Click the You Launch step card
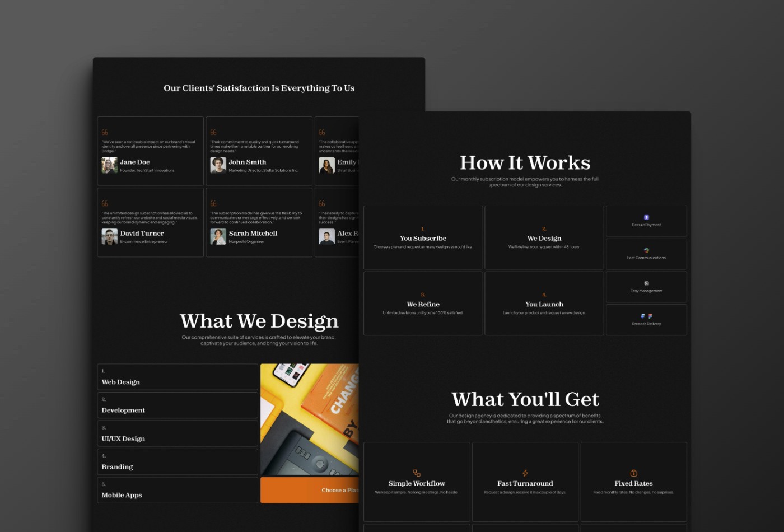The height and width of the screenshot is (532, 784). click(544, 304)
